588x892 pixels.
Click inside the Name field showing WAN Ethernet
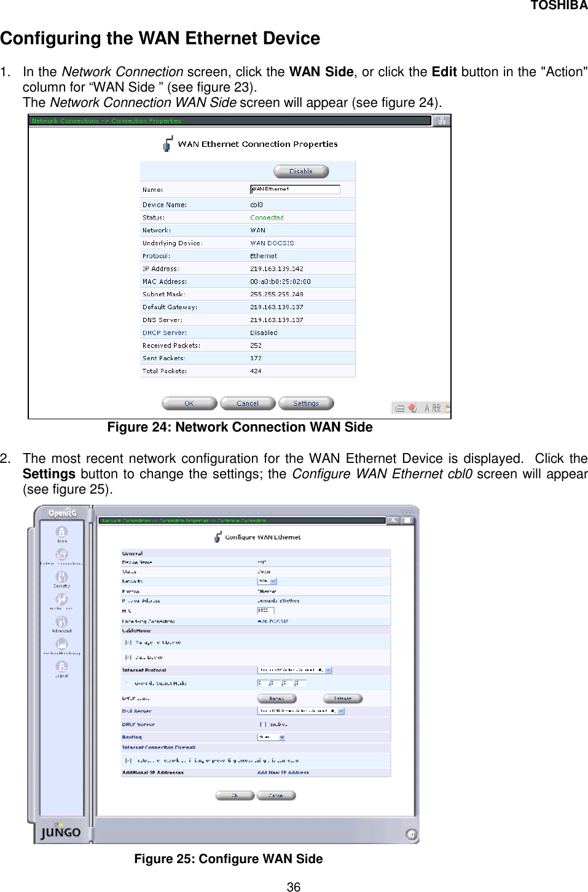pyautogui.click(x=295, y=189)
